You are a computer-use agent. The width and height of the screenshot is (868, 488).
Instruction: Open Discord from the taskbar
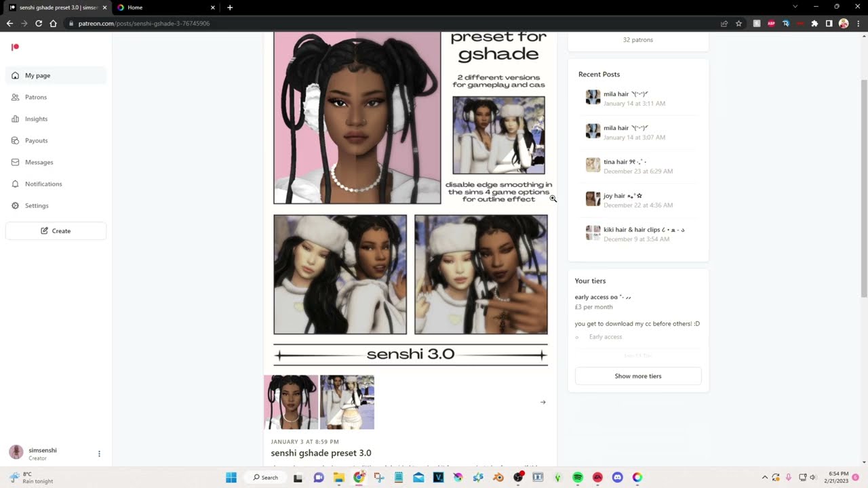617,477
